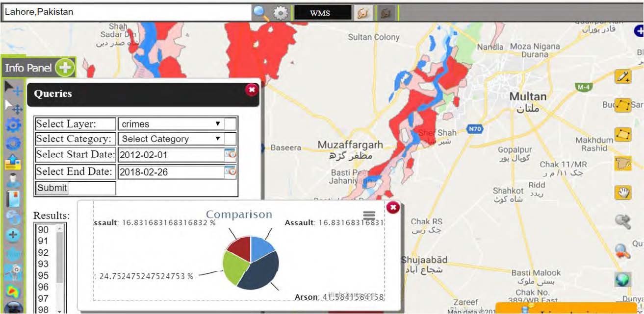Screen dimensions: 644x314
Task: Close the Queries panel
Action: point(252,90)
